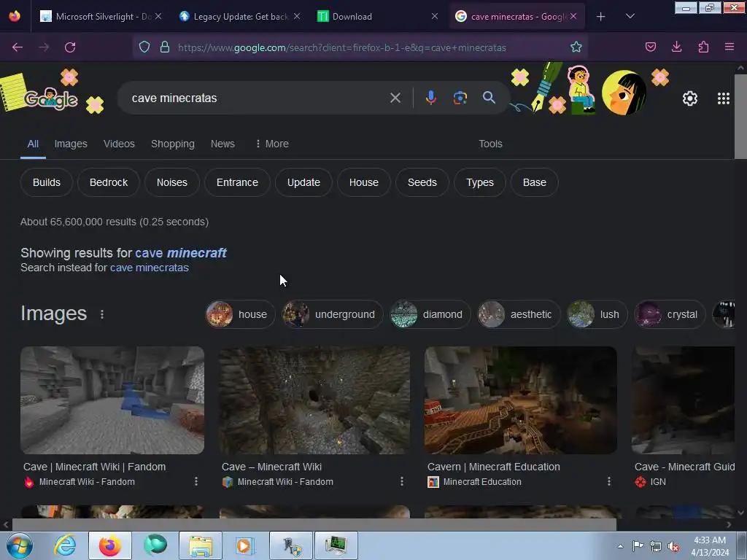Open Images section three-dot options
The height and width of the screenshot is (560, 747).
click(102, 314)
